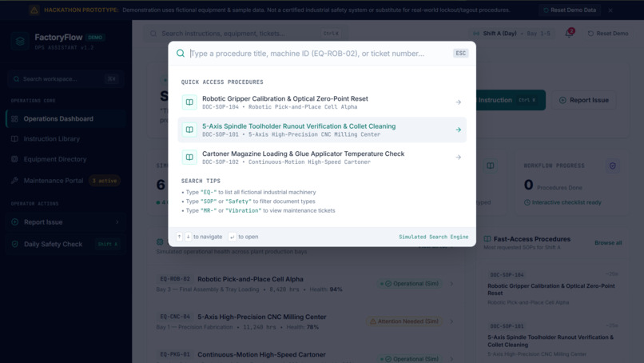
Task: Click the Instruction button with Ctrl K
Action: (511, 100)
